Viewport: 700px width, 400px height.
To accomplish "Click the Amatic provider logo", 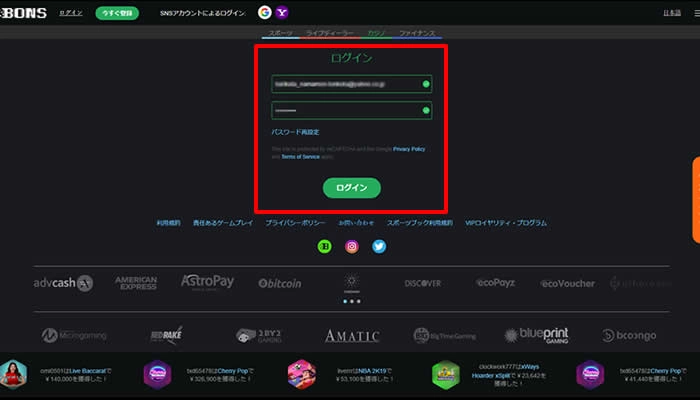I will 352,335.
